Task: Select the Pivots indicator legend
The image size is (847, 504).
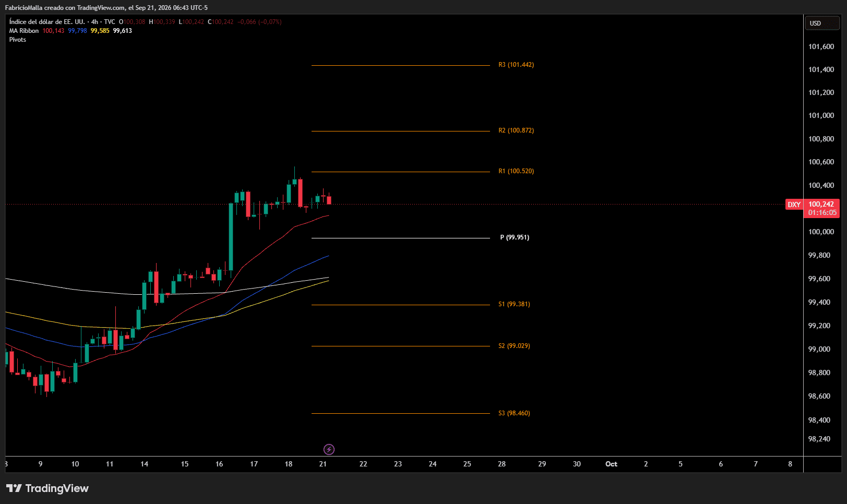Action: click(18, 40)
